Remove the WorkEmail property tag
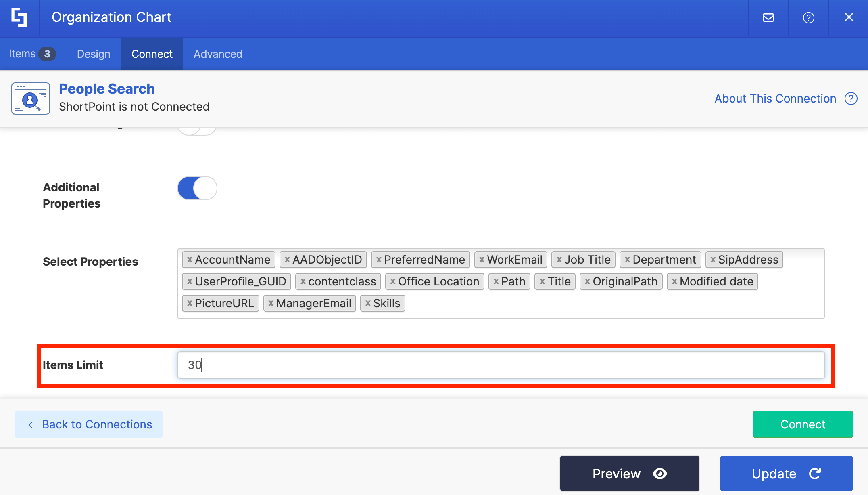The width and height of the screenshot is (868, 495). [x=482, y=260]
